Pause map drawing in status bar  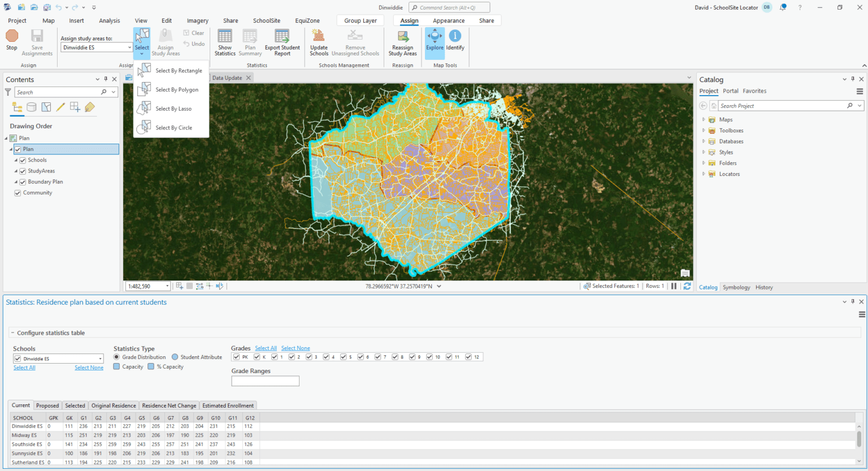click(674, 286)
